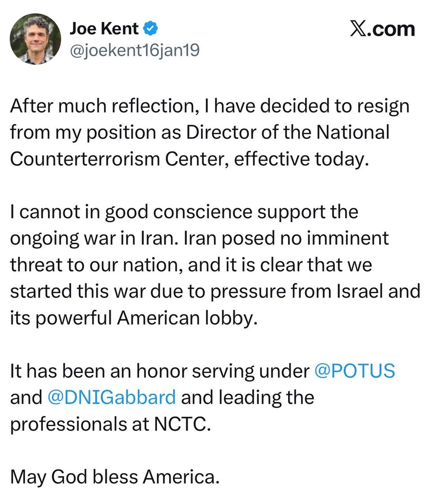Open the @POTUS mention
Screen dimensions: 436x504
[355, 371]
